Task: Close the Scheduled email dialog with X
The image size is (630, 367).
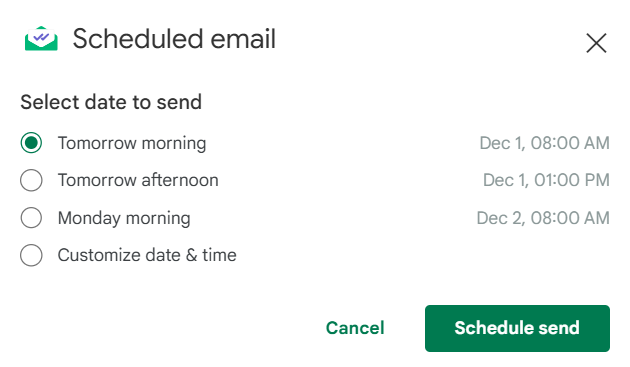Action: coord(596,43)
